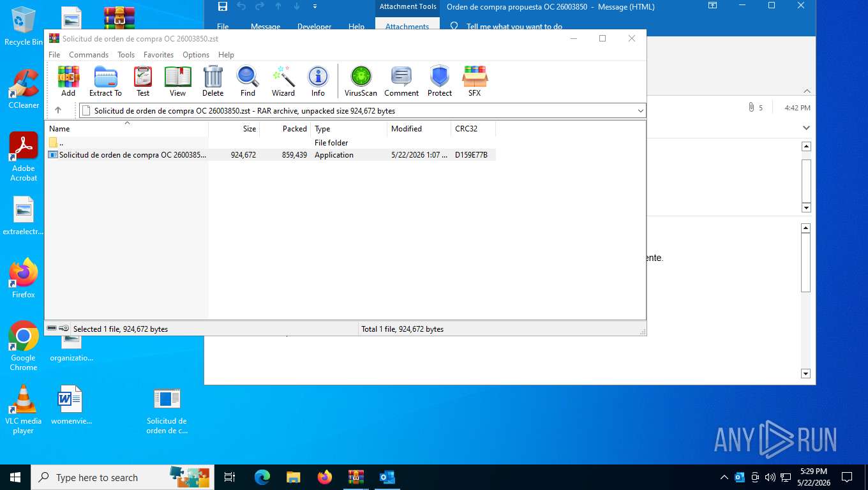Click Outlook header pane scroll up arrow
The image size is (868, 490).
point(806,146)
